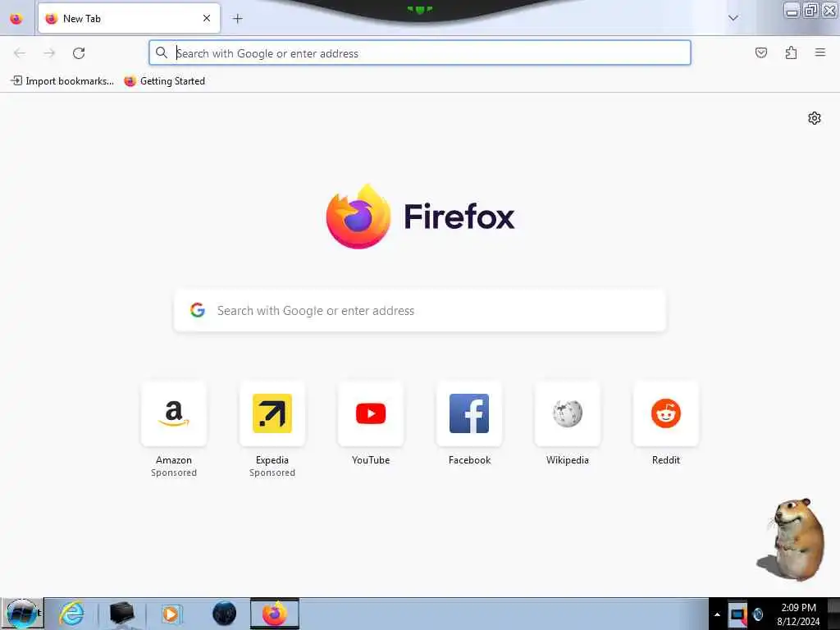The height and width of the screenshot is (630, 840).
Task: Reload the current page
Action: (x=79, y=53)
